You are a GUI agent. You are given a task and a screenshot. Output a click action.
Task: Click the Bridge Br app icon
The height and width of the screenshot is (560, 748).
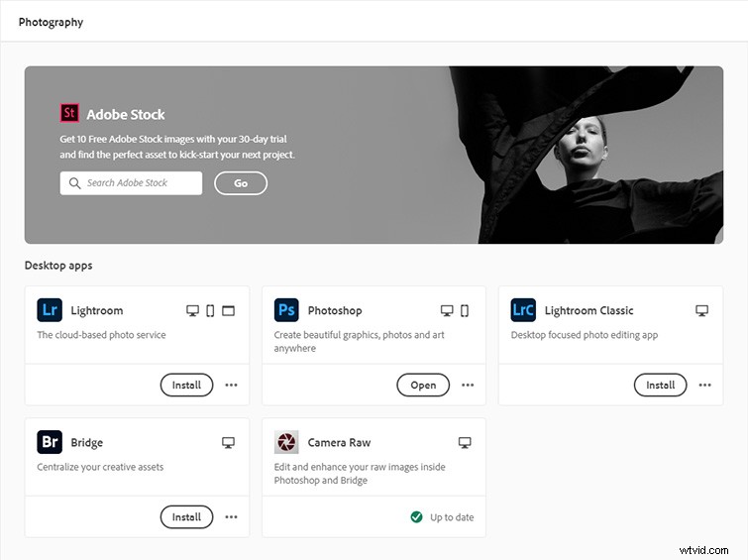(x=50, y=442)
